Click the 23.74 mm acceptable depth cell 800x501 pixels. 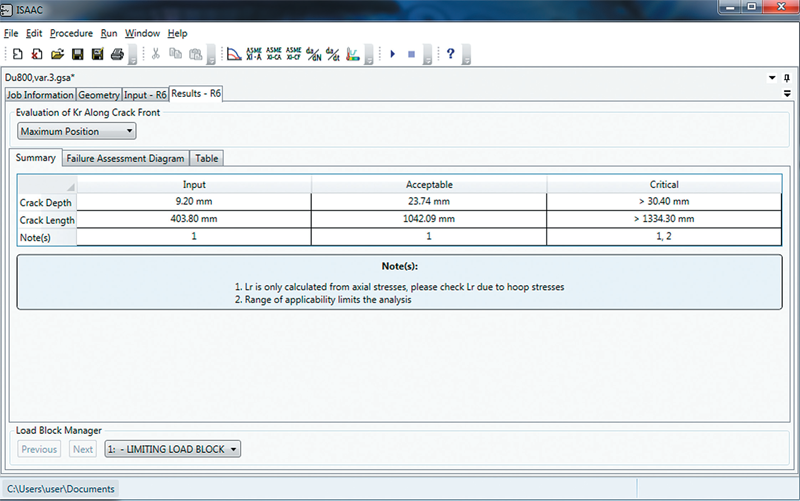tap(429, 202)
